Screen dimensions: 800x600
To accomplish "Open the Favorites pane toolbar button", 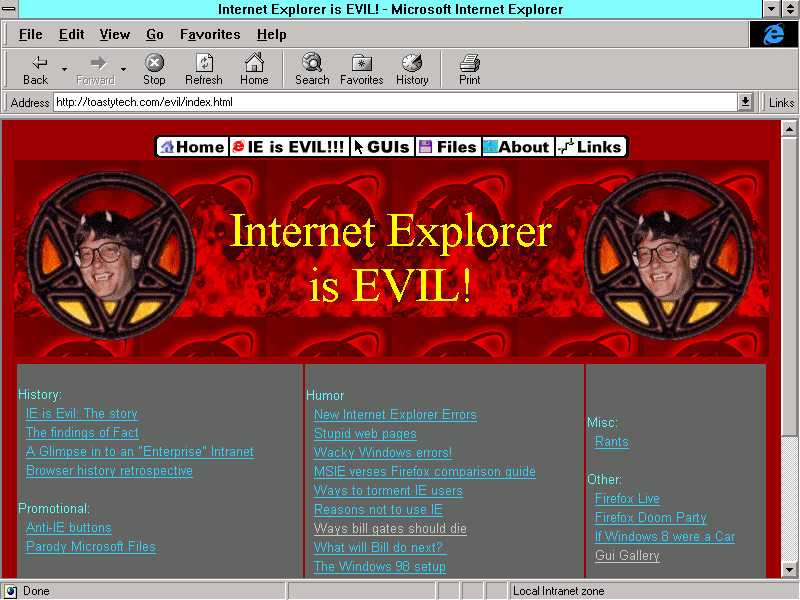I will pyautogui.click(x=361, y=69).
